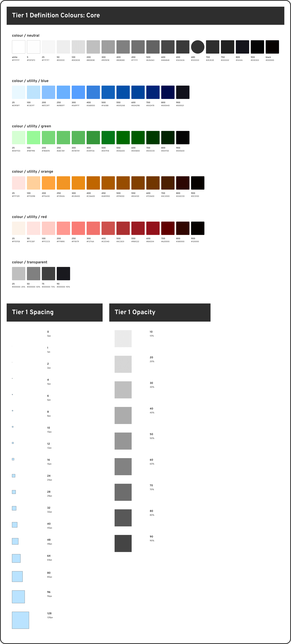Click the transparent 90 swatch

63,273
